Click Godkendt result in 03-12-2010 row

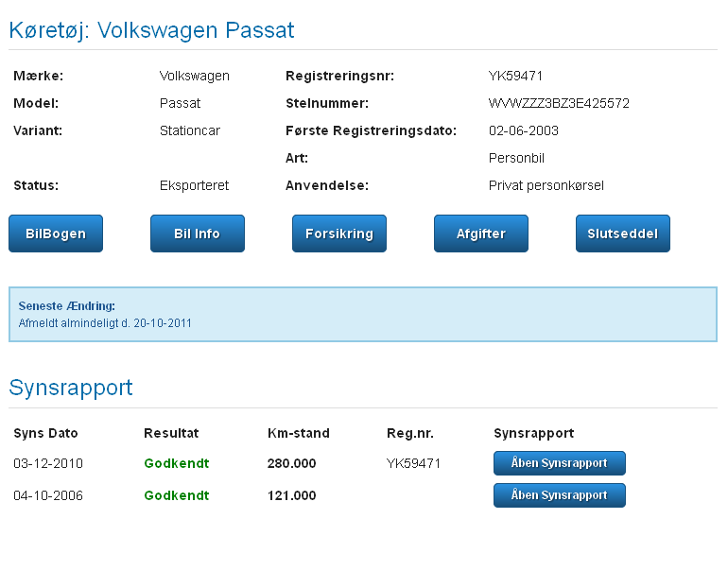(x=177, y=463)
